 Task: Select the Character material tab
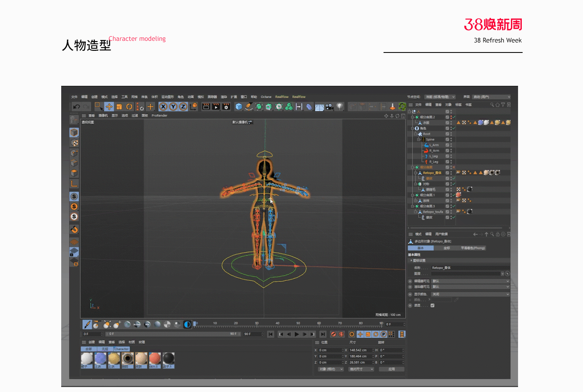[122, 349]
